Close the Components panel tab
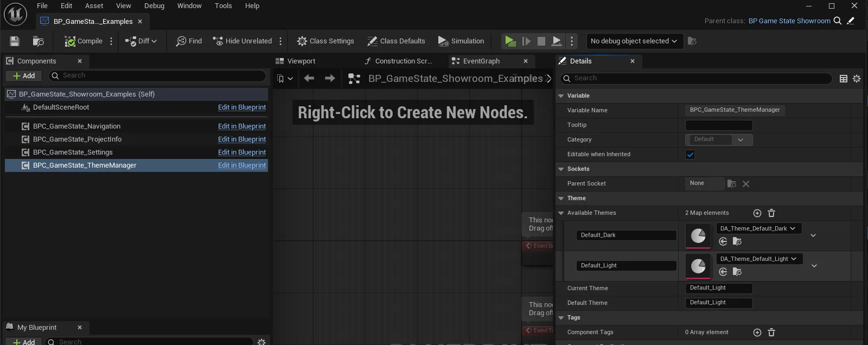This screenshot has width=868, height=345. tap(80, 61)
